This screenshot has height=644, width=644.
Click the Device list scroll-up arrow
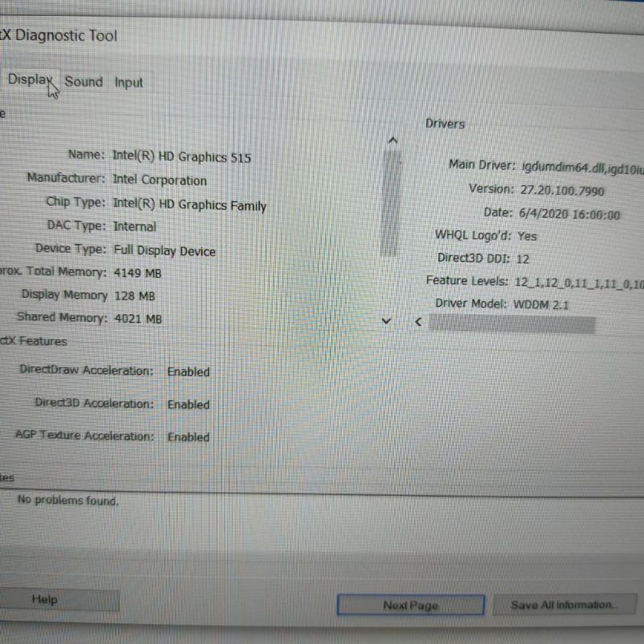(x=393, y=141)
